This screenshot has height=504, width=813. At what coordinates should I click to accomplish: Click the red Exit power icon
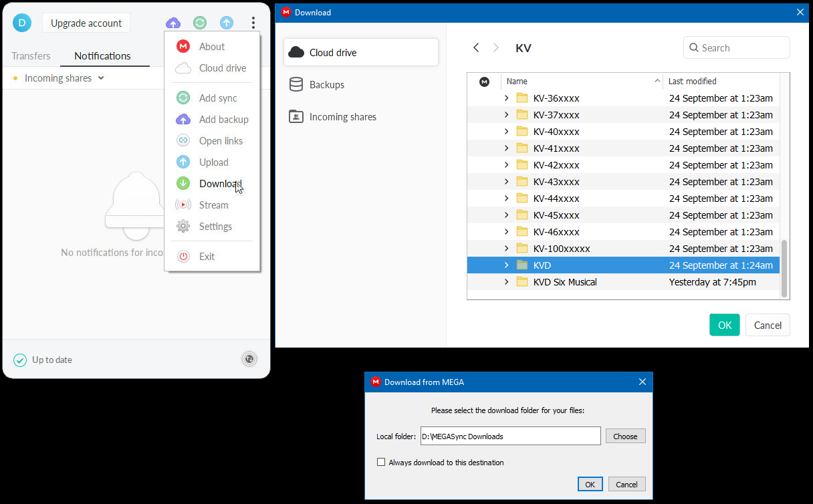(x=183, y=257)
